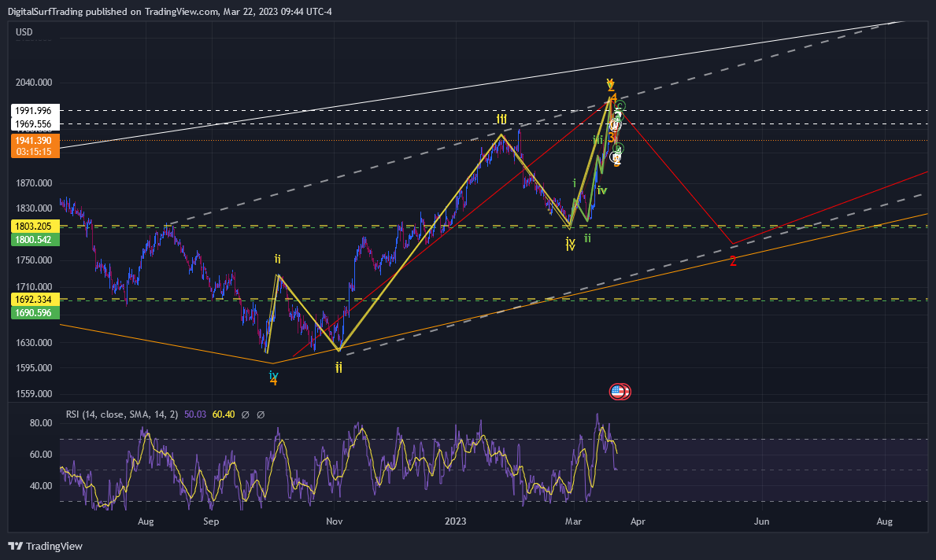Screen dimensions: 936x560
Task: Click the second ∅ symbol in RSI legend
Action: coord(261,414)
